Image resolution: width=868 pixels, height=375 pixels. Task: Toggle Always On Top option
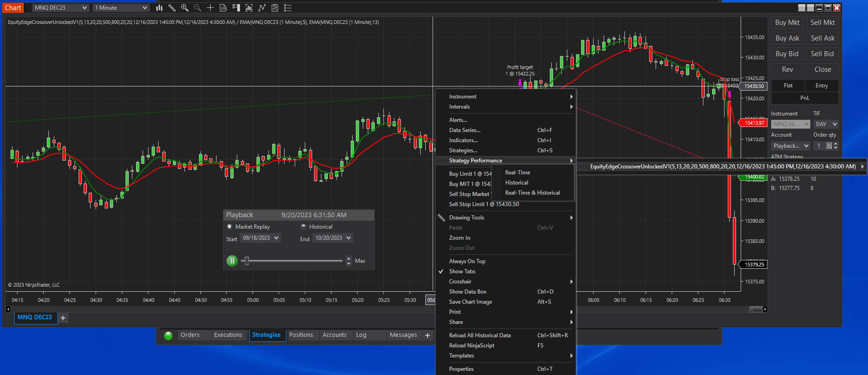tap(506, 261)
